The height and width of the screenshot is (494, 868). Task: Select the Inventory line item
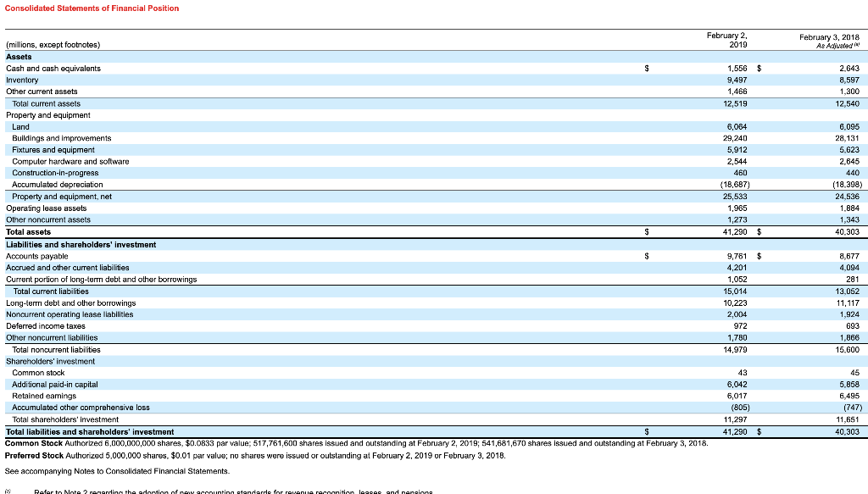22,80
